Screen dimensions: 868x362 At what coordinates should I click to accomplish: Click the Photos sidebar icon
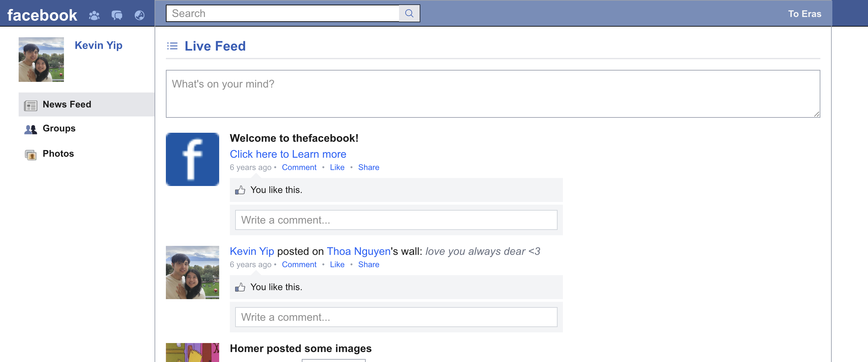coord(30,155)
